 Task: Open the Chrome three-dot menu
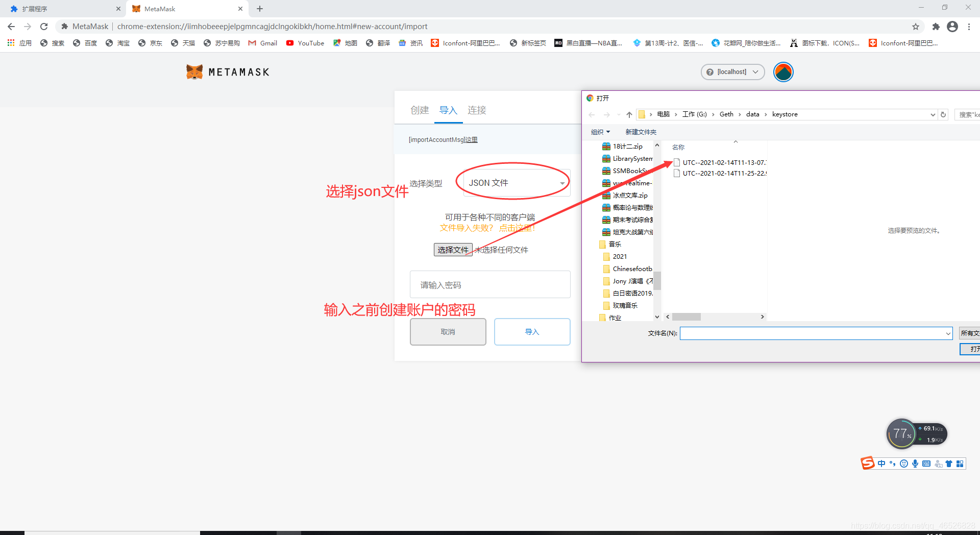tap(969, 27)
